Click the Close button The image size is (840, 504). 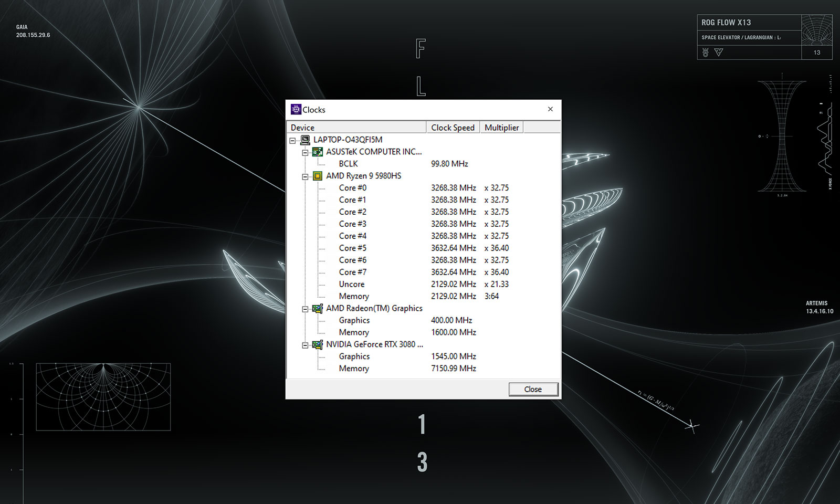(x=533, y=389)
